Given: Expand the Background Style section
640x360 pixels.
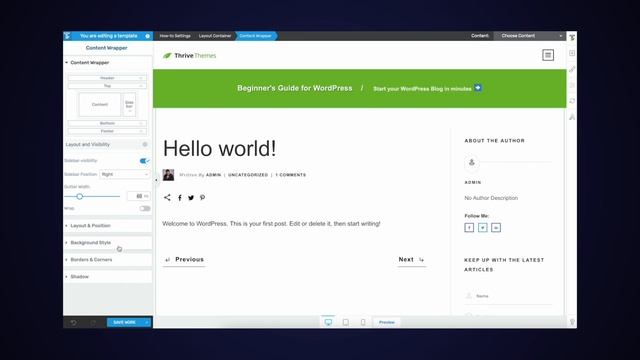Looking at the screenshot, I should point(108,242).
